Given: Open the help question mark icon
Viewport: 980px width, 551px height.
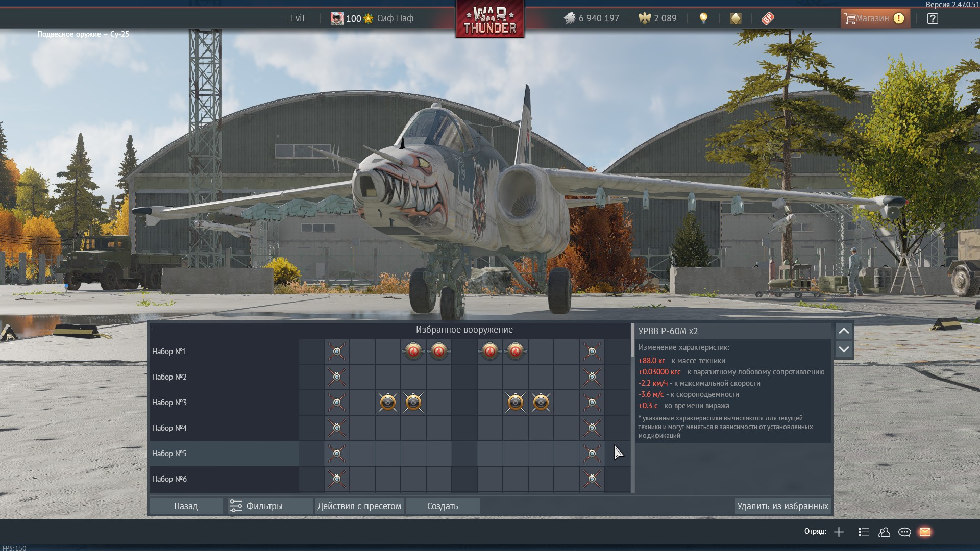Looking at the screenshot, I should [933, 18].
